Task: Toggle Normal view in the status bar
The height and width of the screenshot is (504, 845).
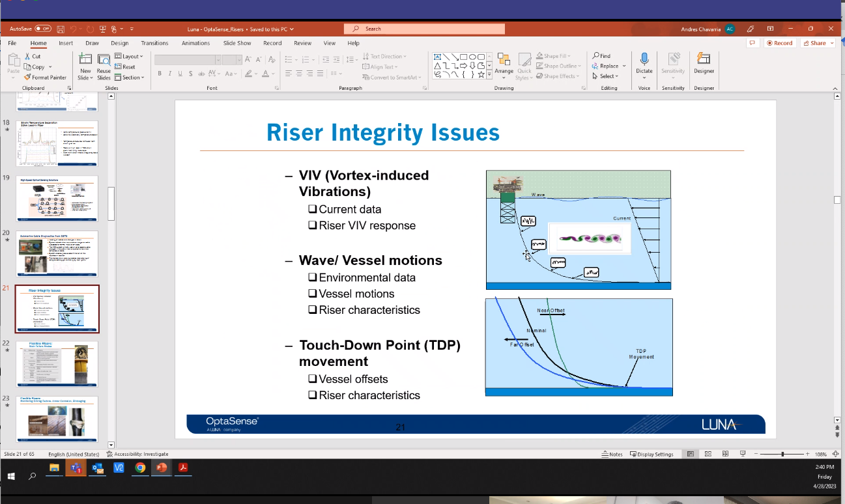Action: click(691, 454)
